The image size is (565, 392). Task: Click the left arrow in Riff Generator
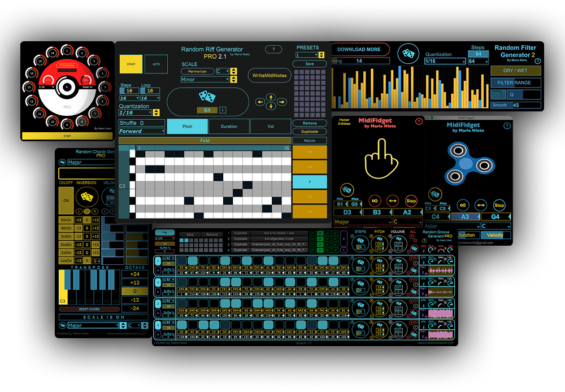coord(260,102)
